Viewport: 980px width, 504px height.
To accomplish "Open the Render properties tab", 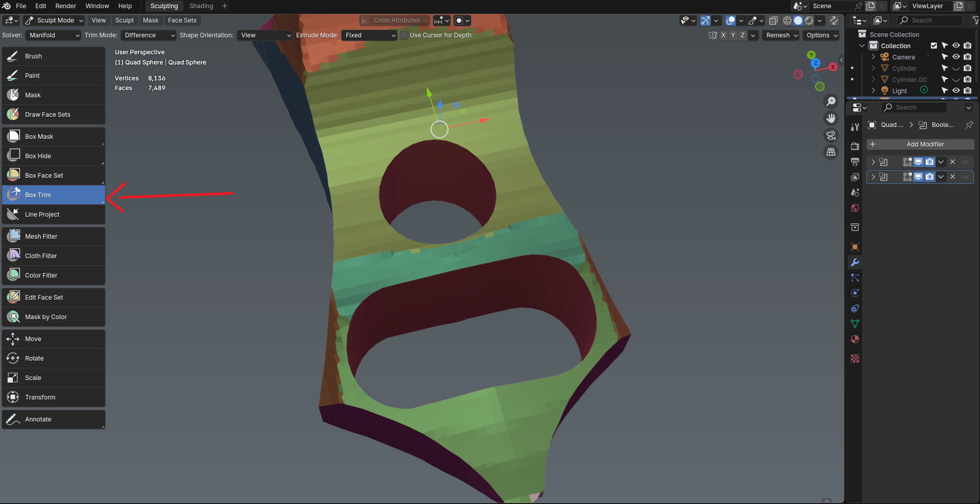I will (854, 146).
